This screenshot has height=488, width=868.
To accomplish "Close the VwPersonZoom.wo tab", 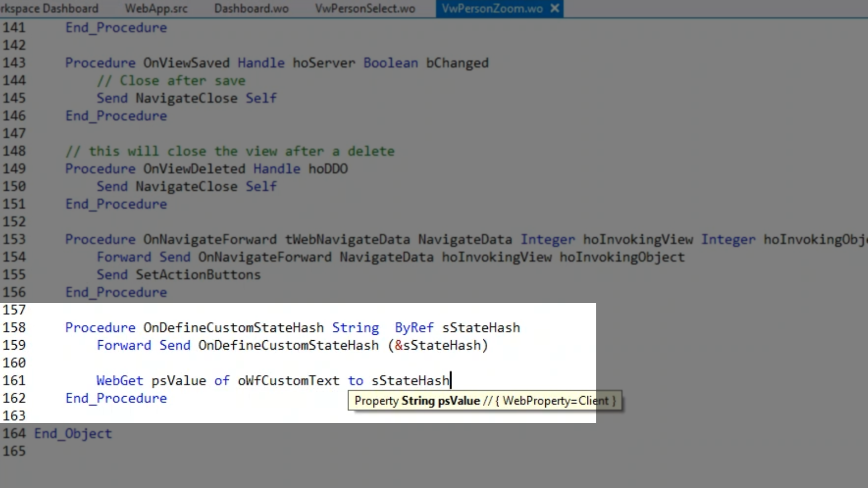I will [x=555, y=9].
